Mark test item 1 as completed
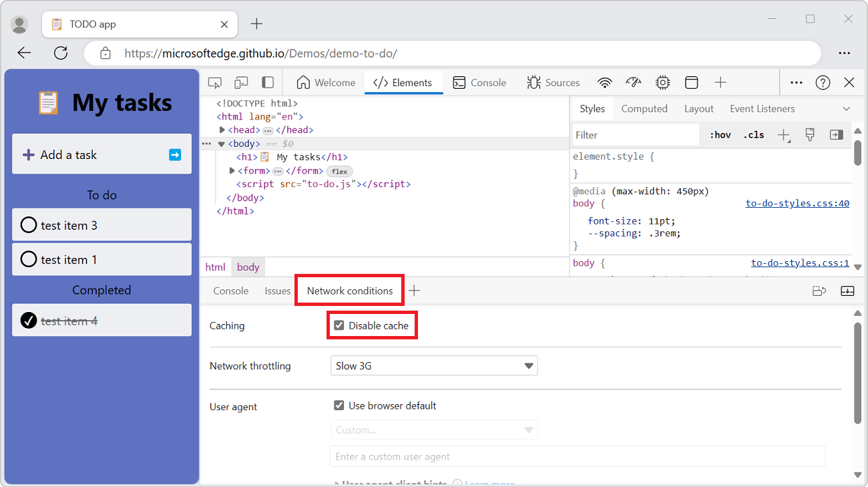Image resolution: width=868 pixels, height=487 pixels. coord(28,259)
